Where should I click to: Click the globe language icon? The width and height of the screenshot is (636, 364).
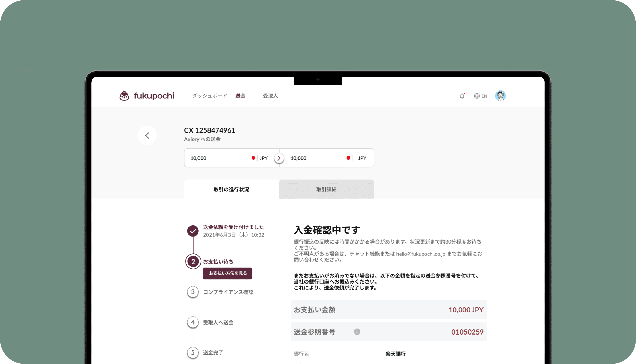477,96
